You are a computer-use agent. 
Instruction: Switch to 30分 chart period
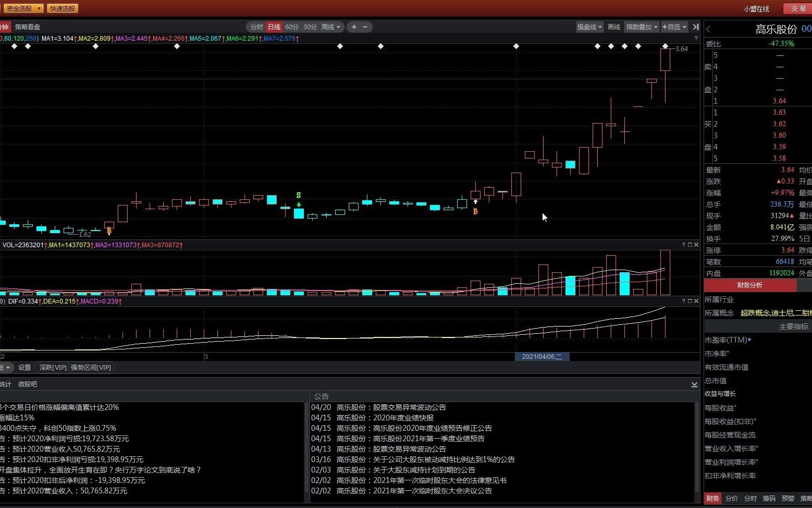click(310, 27)
